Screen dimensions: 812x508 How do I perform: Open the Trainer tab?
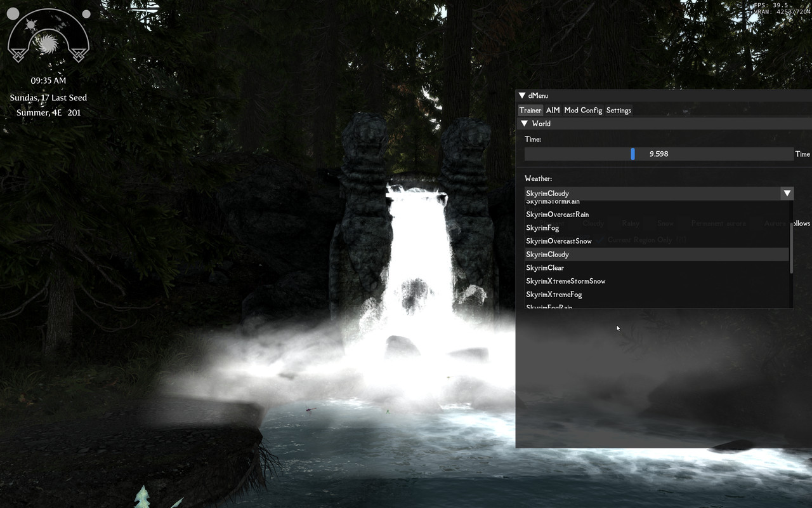click(530, 110)
